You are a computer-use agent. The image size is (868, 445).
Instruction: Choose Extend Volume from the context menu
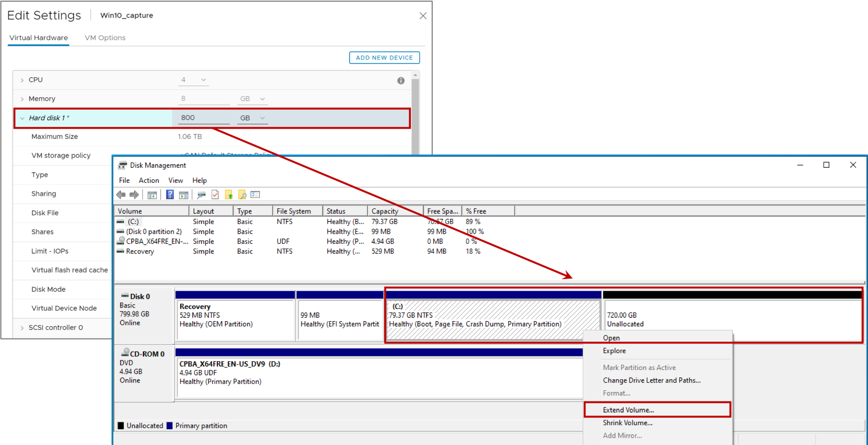(657, 410)
